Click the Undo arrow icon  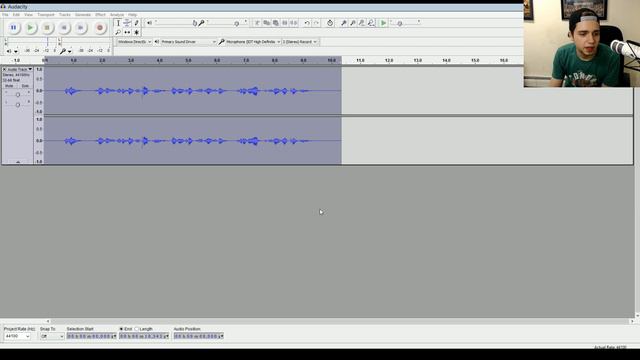point(307,23)
